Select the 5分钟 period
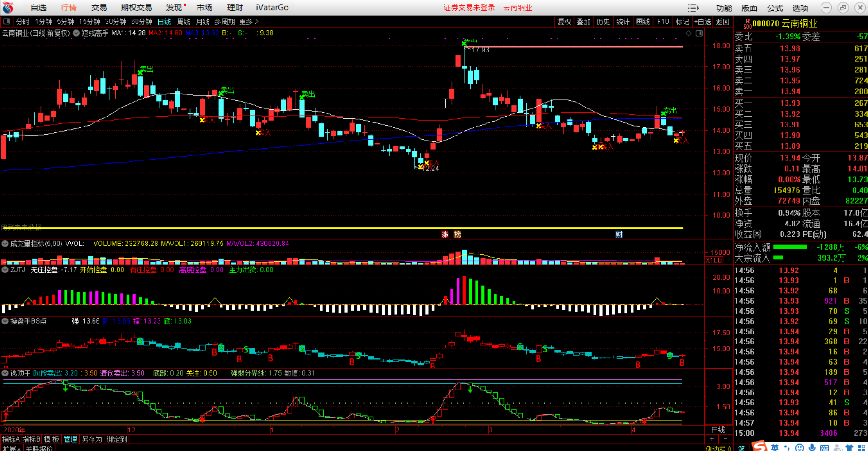This screenshot has height=451, width=868. [66, 22]
